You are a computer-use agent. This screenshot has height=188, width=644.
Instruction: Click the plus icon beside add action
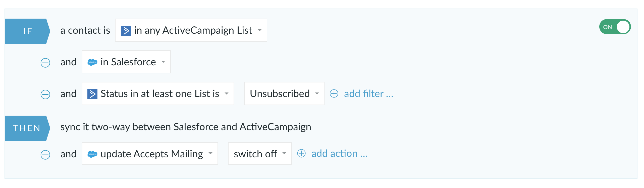(301, 153)
